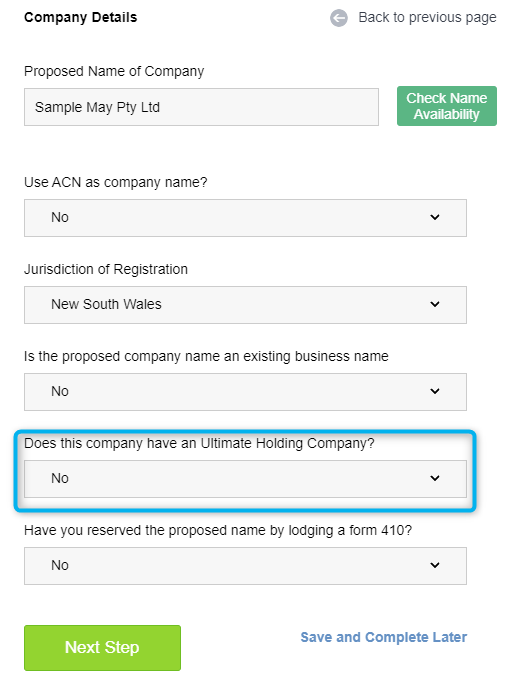This screenshot has width=506, height=683.
Task: Expand chevron on Use ACN dropdown
Action: (x=435, y=217)
